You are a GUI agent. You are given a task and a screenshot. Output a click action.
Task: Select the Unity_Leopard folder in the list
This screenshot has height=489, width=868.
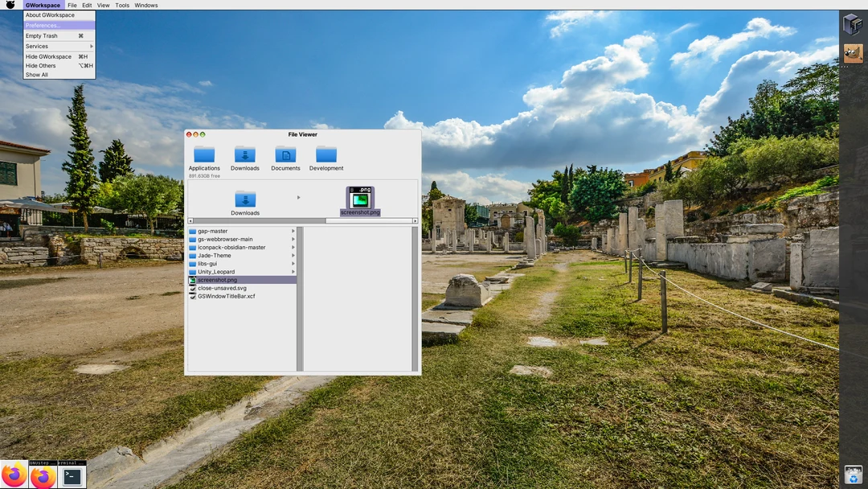(212, 271)
